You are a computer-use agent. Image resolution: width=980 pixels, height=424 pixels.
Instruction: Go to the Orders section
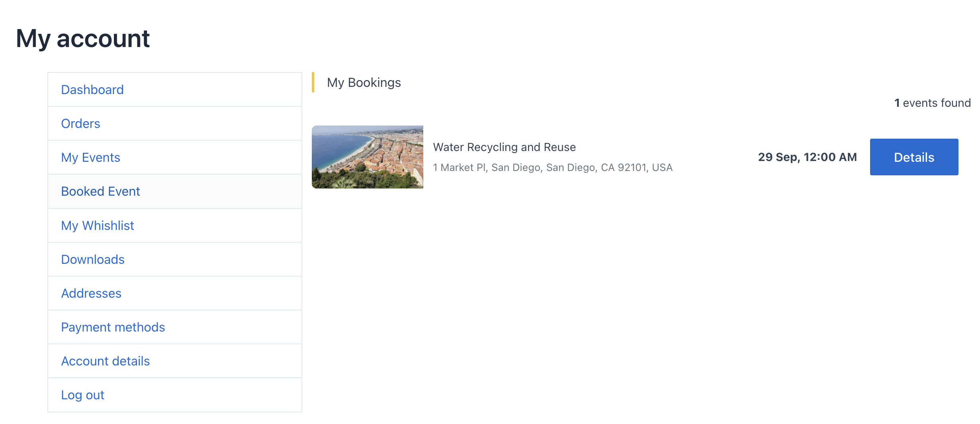tap(80, 124)
